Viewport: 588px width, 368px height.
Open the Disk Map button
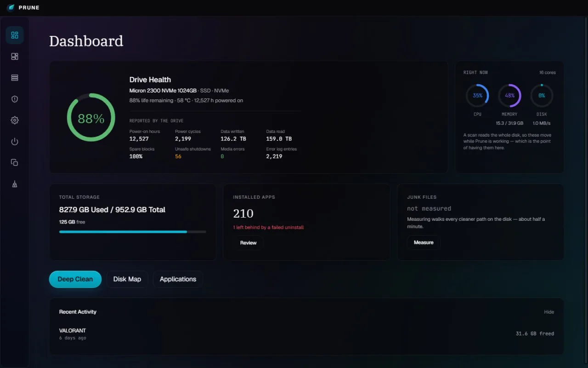click(127, 279)
